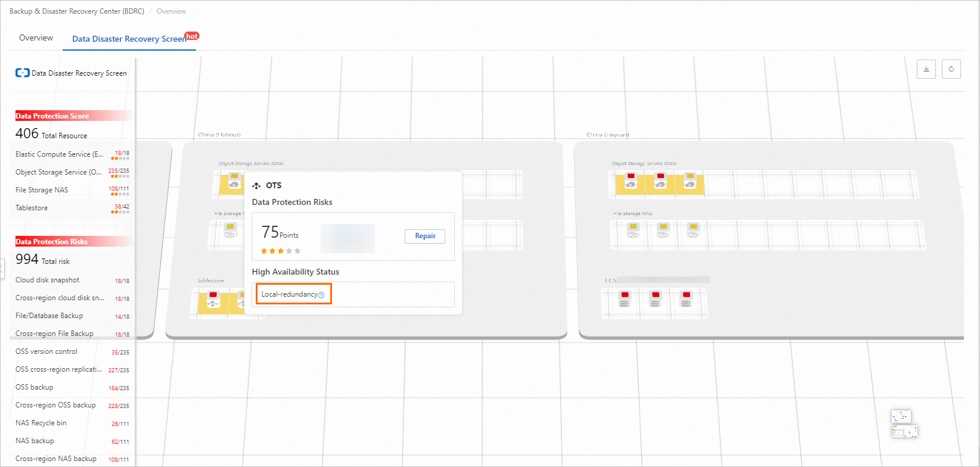Select the File/Database Backup risk row

(x=72, y=316)
